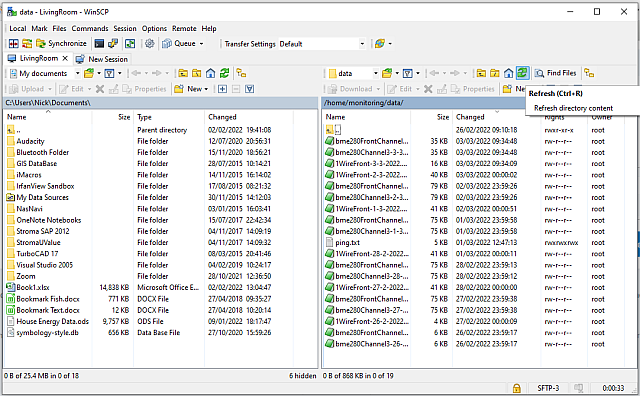The image size is (640, 396).
Task: Open the remote filter dropdown arrow
Action: coord(418,73)
